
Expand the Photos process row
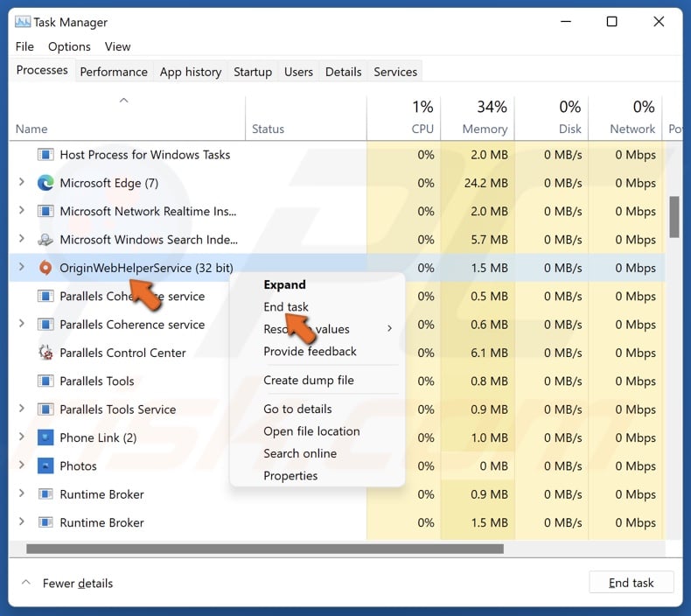21,465
